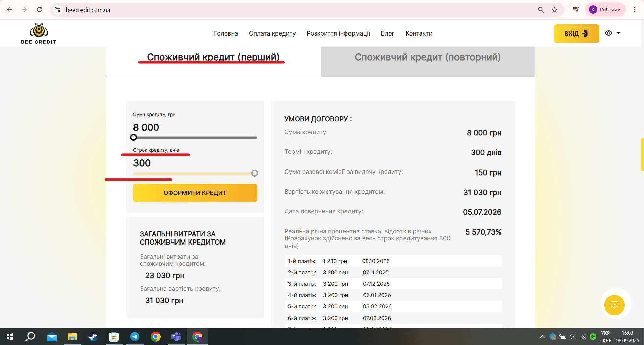Expand hidden system tray icons chevron

[542, 337]
